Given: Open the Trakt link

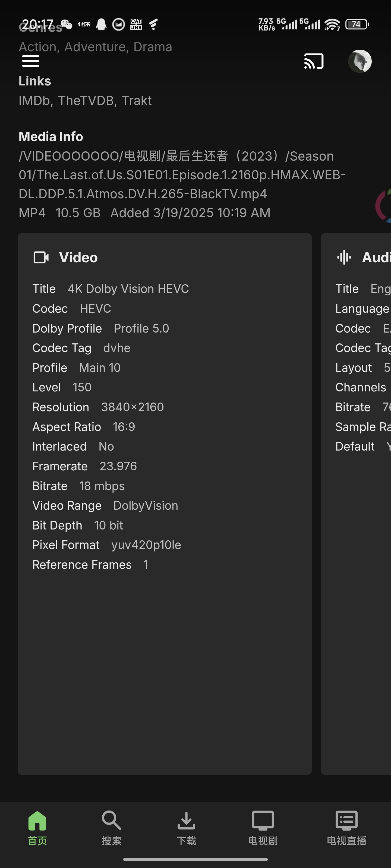Looking at the screenshot, I should coord(137,100).
